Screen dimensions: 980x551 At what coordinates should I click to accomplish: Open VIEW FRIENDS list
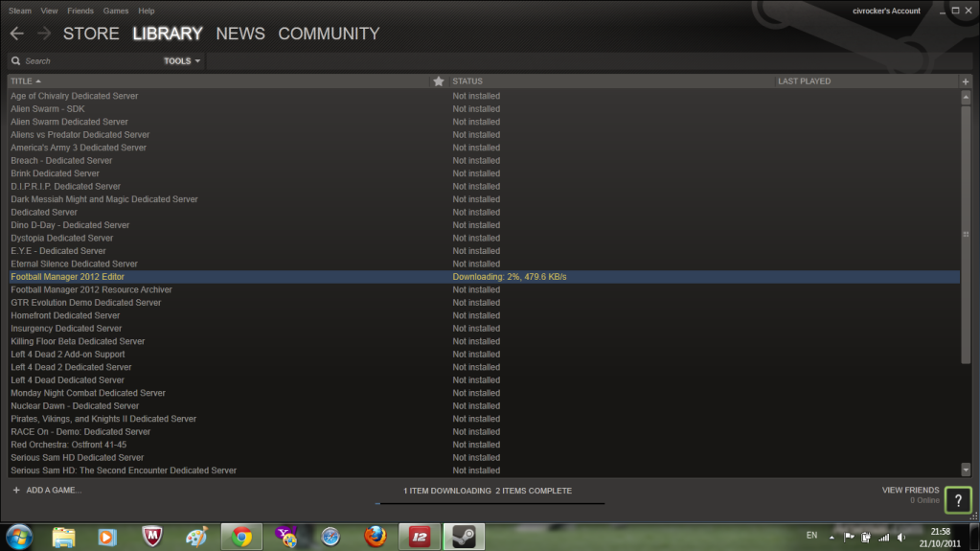(x=910, y=491)
